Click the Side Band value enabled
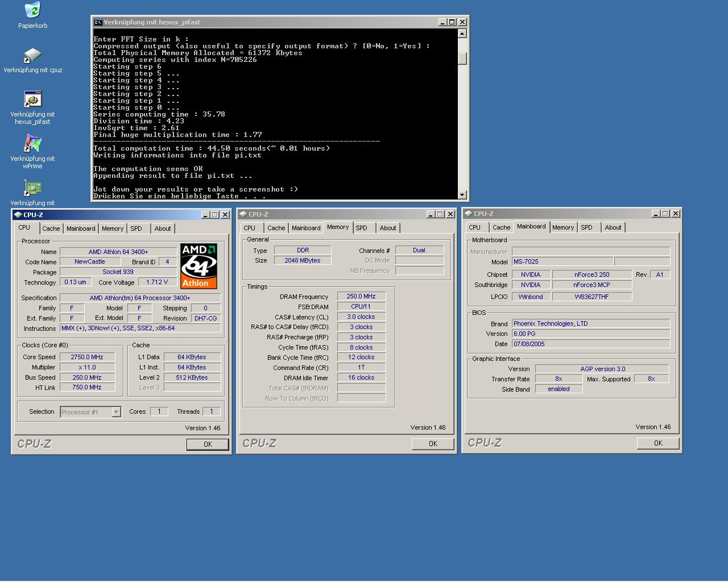The height and width of the screenshot is (582, 728). [559, 389]
